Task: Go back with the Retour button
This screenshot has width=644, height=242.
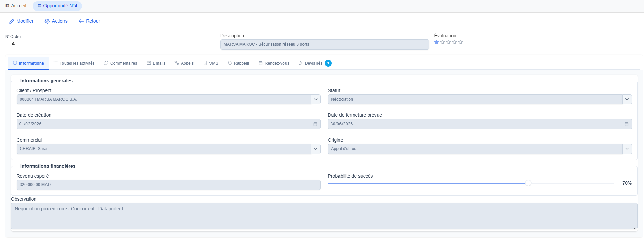Action: pyautogui.click(x=89, y=21)
